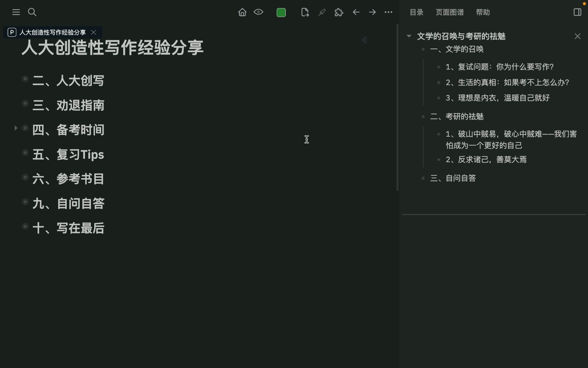Click the main page vertical scrollbar
The width and height of the screenshot is (588, 368).
tap(397, 107)
